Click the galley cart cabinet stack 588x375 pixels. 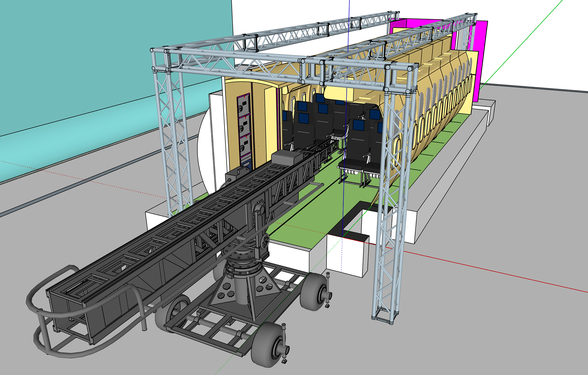point(244,128)
